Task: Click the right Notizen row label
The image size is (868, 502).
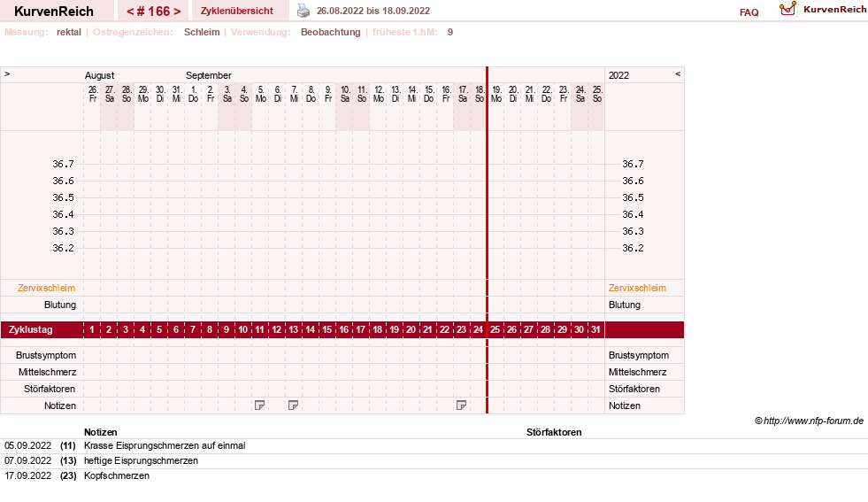Action: coord(625,405)
